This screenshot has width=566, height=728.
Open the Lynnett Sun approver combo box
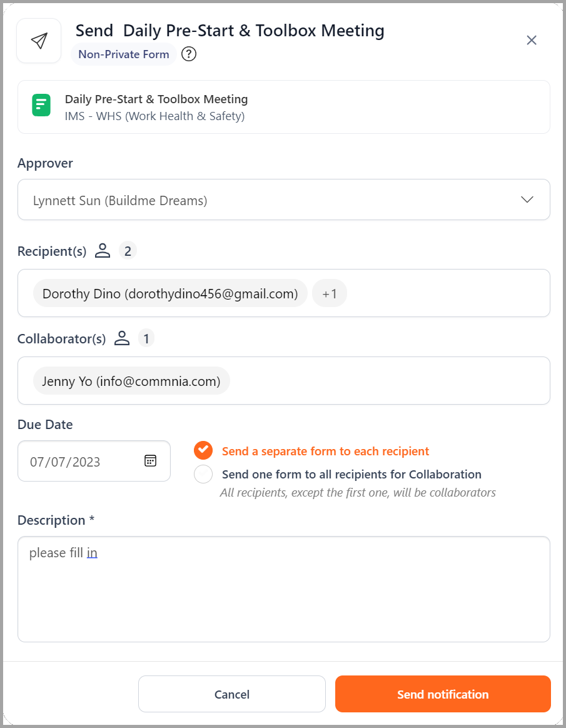click(284, 200)
